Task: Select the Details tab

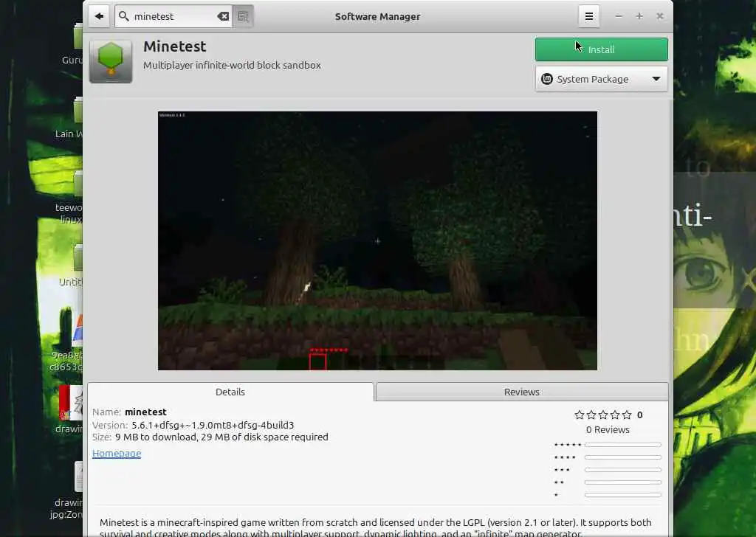Action: pyautogui.click(x=230, y=392)
